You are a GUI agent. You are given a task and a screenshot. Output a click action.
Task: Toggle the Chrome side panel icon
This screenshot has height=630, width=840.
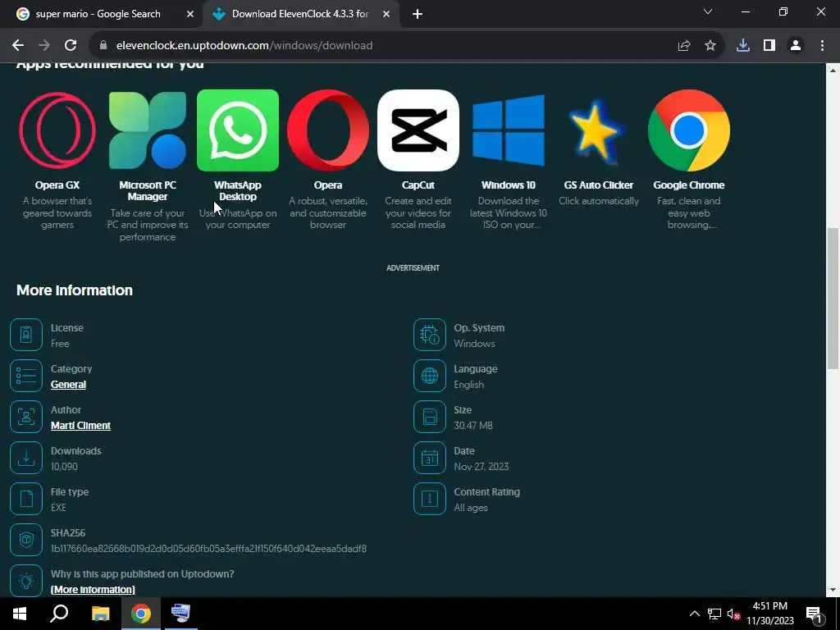pos(769,46)
